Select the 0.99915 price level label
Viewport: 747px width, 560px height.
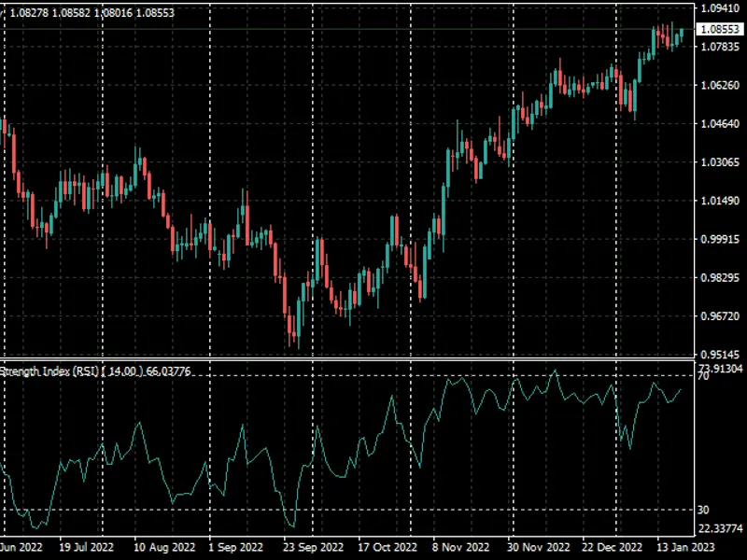pyautogui.click(x=720, y=239)
